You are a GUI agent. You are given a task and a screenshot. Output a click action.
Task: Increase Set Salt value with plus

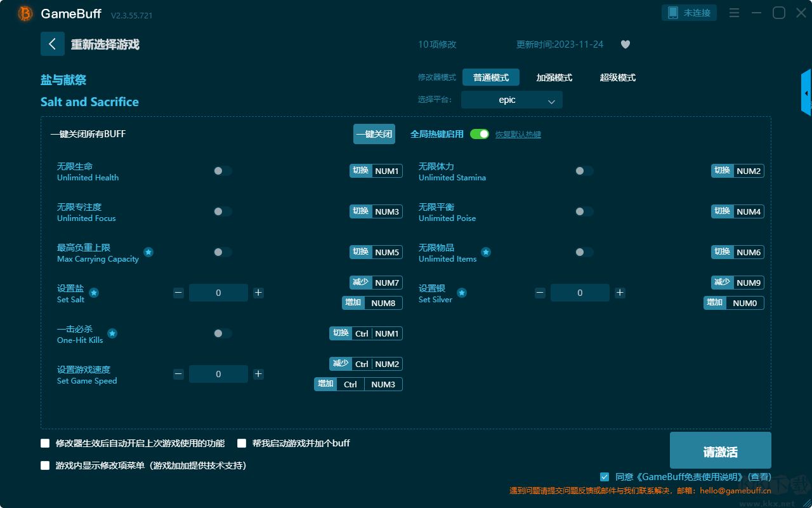258,293
